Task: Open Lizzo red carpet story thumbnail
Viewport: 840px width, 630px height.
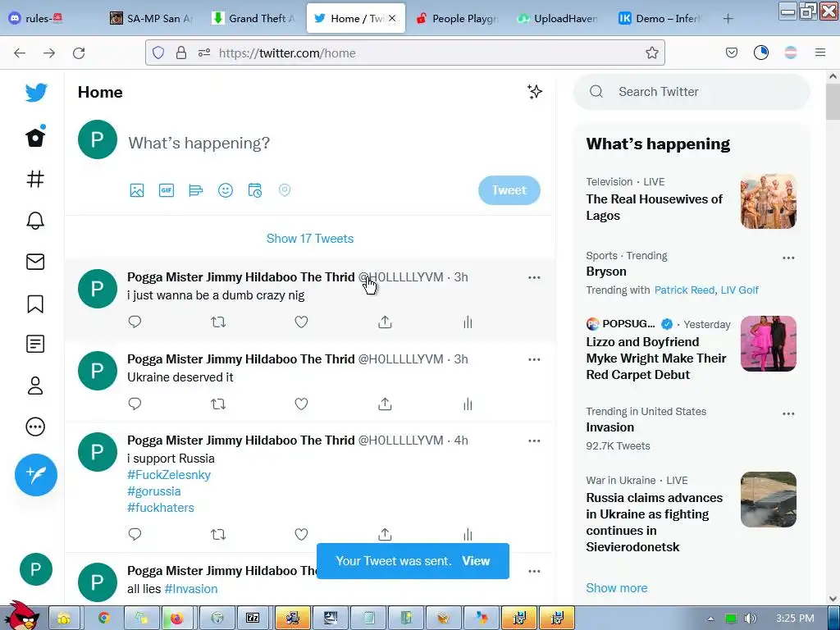Action: 768,344
